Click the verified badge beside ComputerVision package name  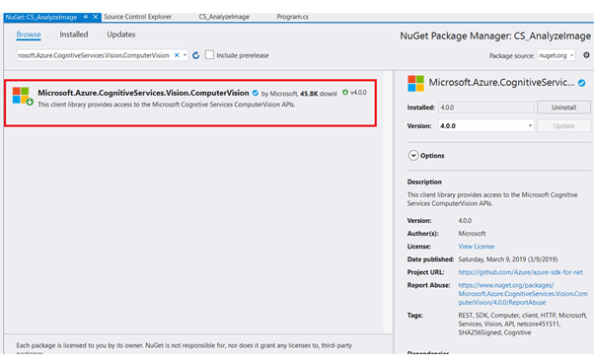256,93
